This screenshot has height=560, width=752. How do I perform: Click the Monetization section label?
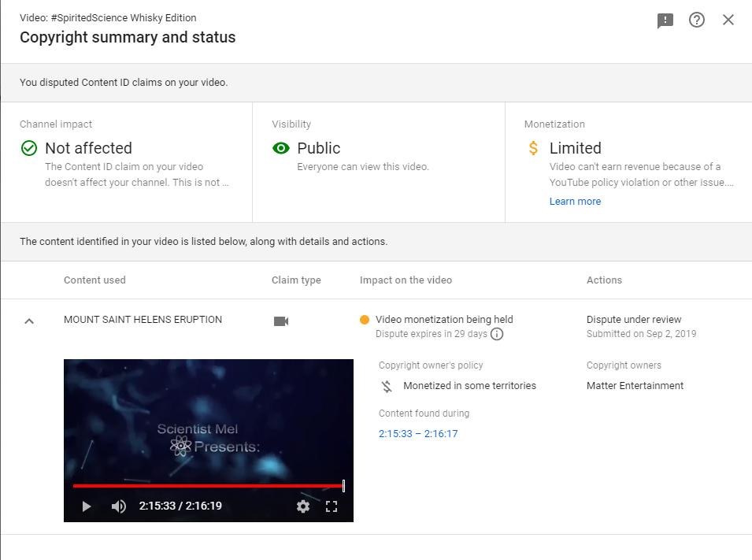point(554,124)
